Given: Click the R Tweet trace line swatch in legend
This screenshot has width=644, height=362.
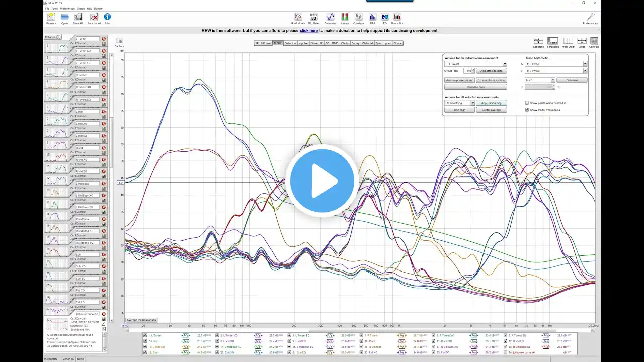Looking at the screenshot, I should click(x=402, y=335).
